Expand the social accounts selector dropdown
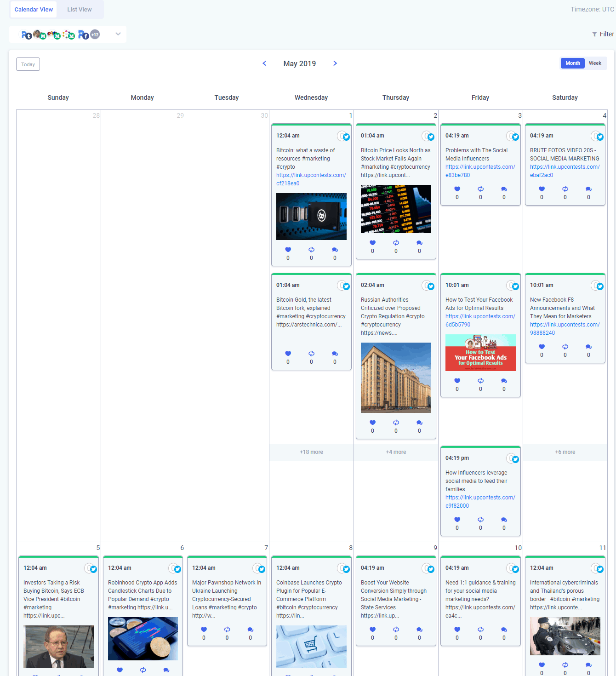Viewport: 616px width, 676px height. [118, 34]
